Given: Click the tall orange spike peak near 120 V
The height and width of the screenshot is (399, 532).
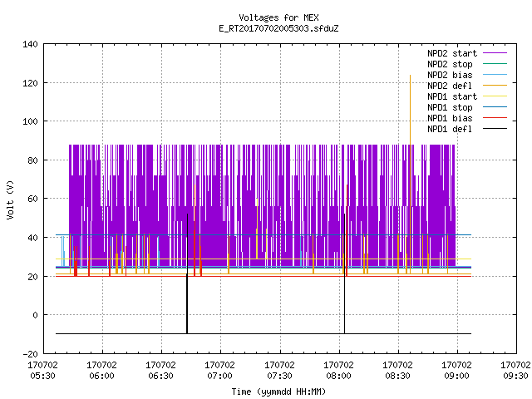Looking at the screenshot, I should pyautogui.click(x=410, y=76).
